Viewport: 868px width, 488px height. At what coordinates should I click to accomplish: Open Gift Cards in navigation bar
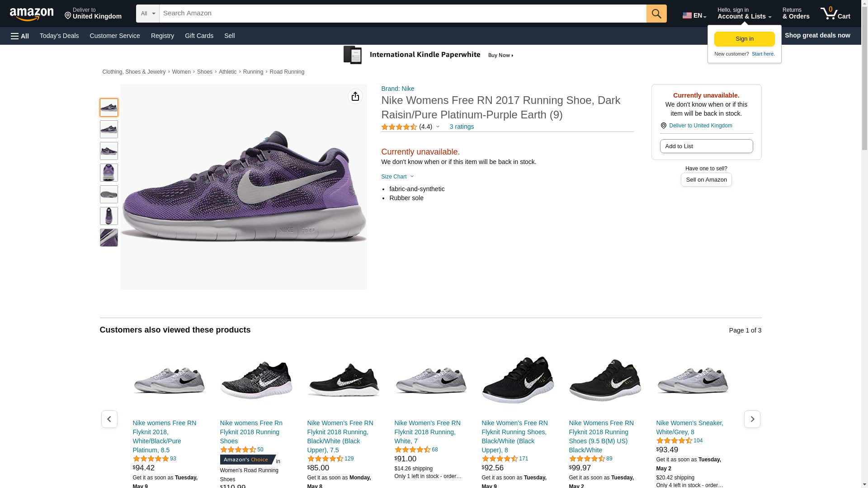tap(199, 36)
